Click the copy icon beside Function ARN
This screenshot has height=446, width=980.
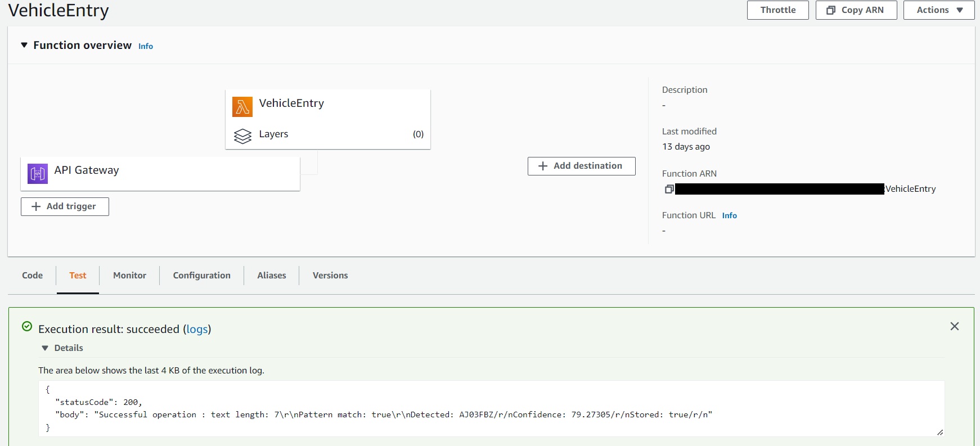[x=669, y=189]
